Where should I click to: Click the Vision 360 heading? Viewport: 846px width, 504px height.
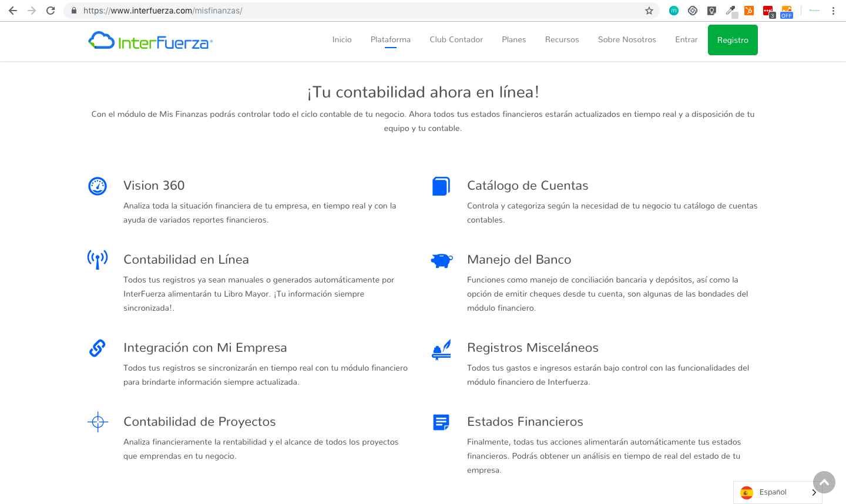tap(154, 186)
